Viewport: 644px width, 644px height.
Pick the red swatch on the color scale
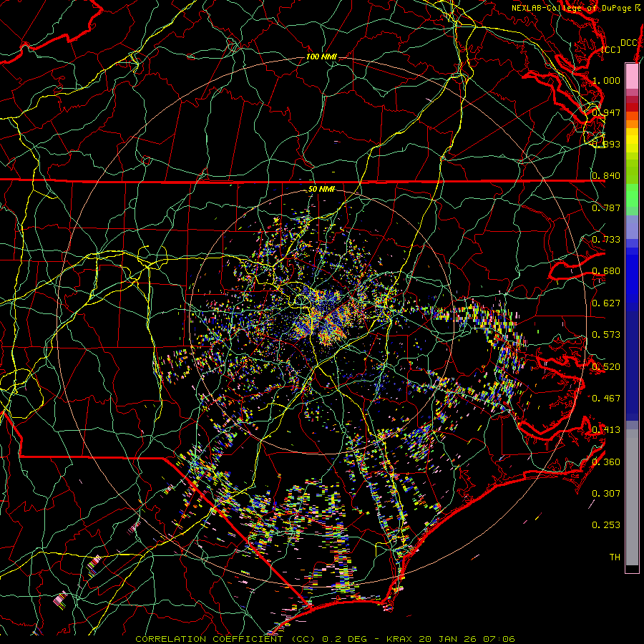click(x=632, y=107)
